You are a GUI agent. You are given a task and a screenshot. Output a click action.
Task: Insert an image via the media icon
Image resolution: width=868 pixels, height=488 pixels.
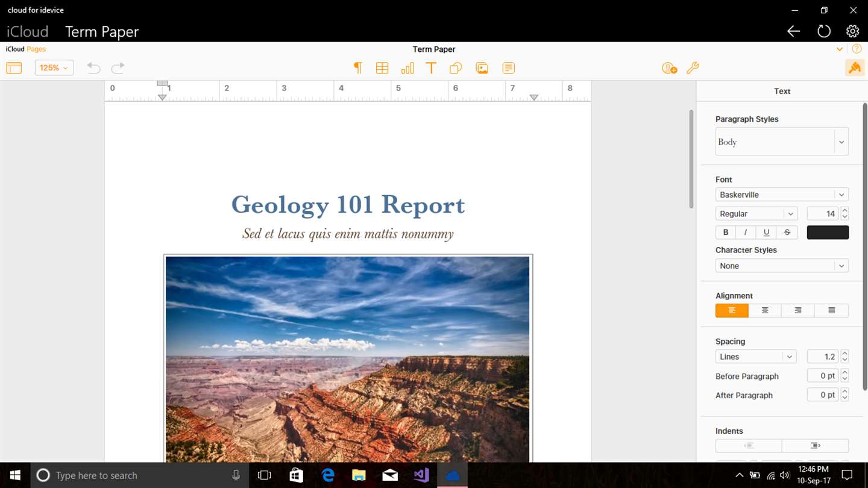(482, 68)
